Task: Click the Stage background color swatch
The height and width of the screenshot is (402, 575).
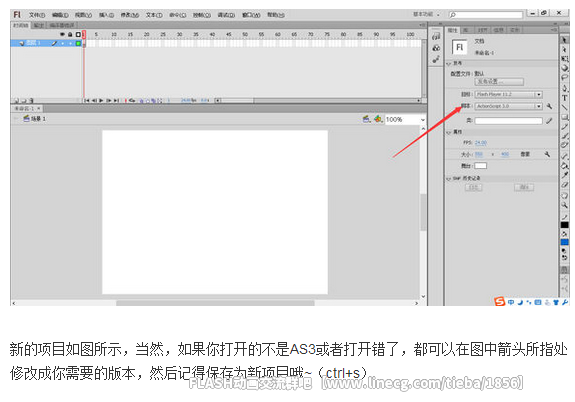Action: [481, 166]
